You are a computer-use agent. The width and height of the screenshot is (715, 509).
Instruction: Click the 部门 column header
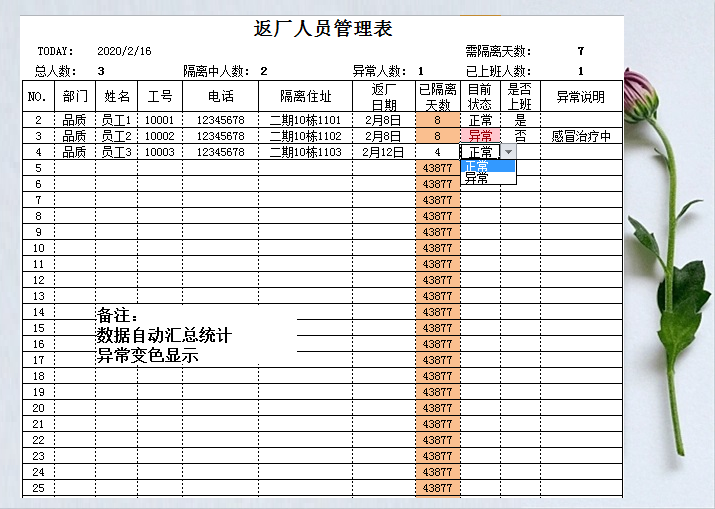[x=75, y=97]
